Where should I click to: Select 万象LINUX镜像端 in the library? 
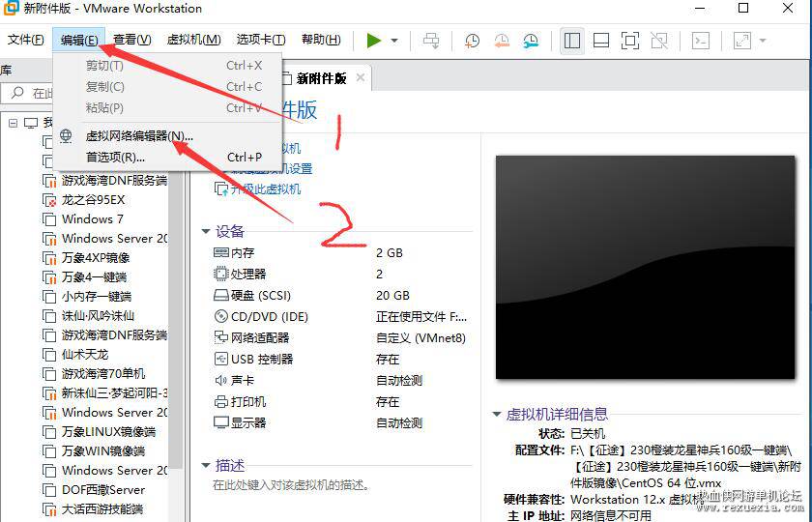pos(108,432)
